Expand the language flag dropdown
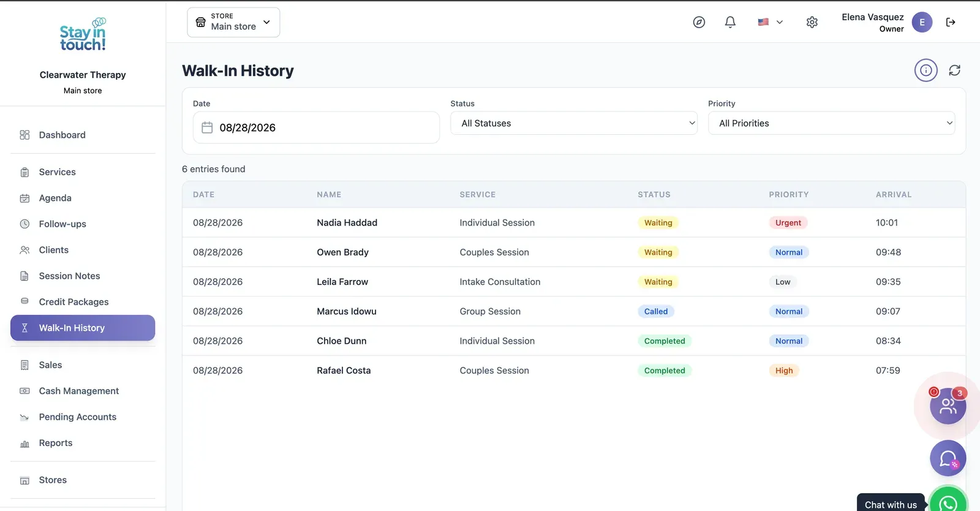The image size is (980, 511). [x=771, y=22]
